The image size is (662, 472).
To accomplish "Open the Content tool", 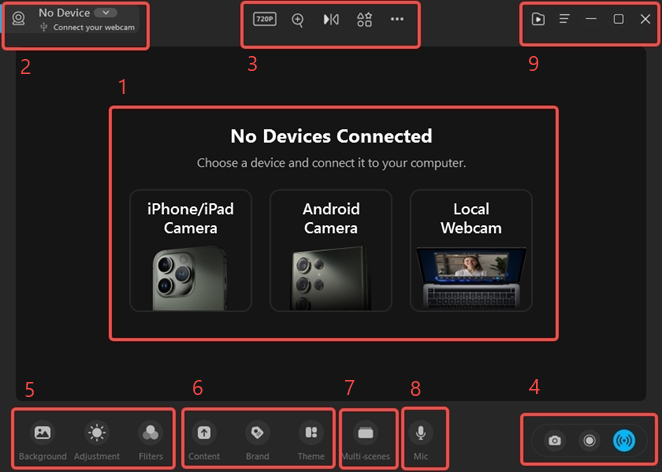I will click(x=204, y=440).
